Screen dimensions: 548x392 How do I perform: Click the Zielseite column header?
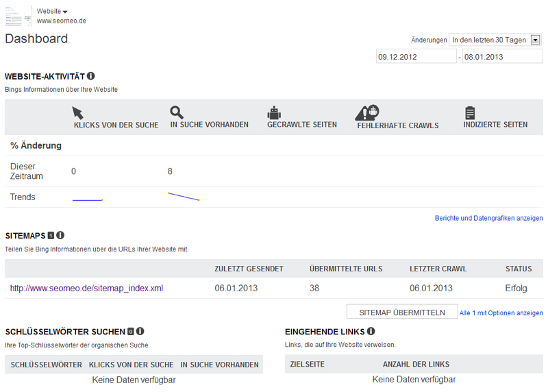307,365
